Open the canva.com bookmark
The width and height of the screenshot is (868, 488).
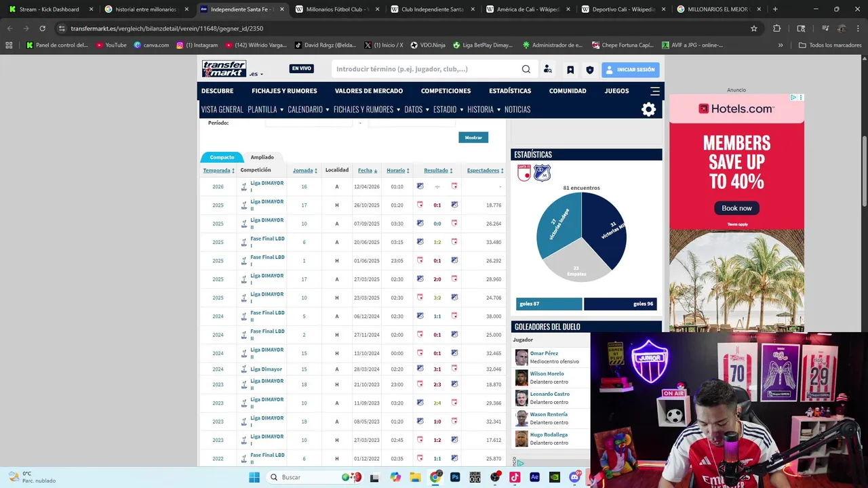[151, 45]
